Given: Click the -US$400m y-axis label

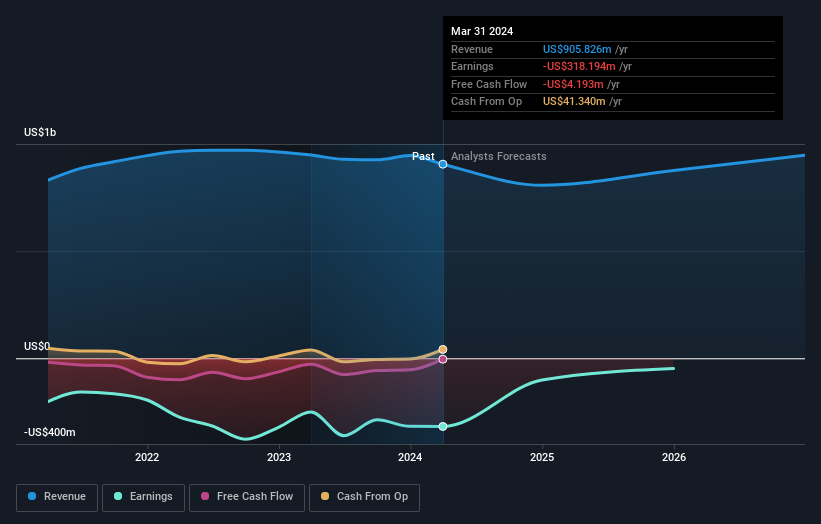Looking at the screenshot, I should pyautogui.click(x=50, y=432).
